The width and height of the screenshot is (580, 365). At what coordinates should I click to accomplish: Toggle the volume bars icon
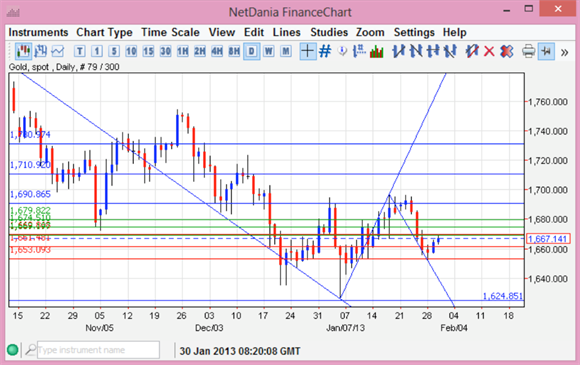pyautogui.click(x=377, y=51)
